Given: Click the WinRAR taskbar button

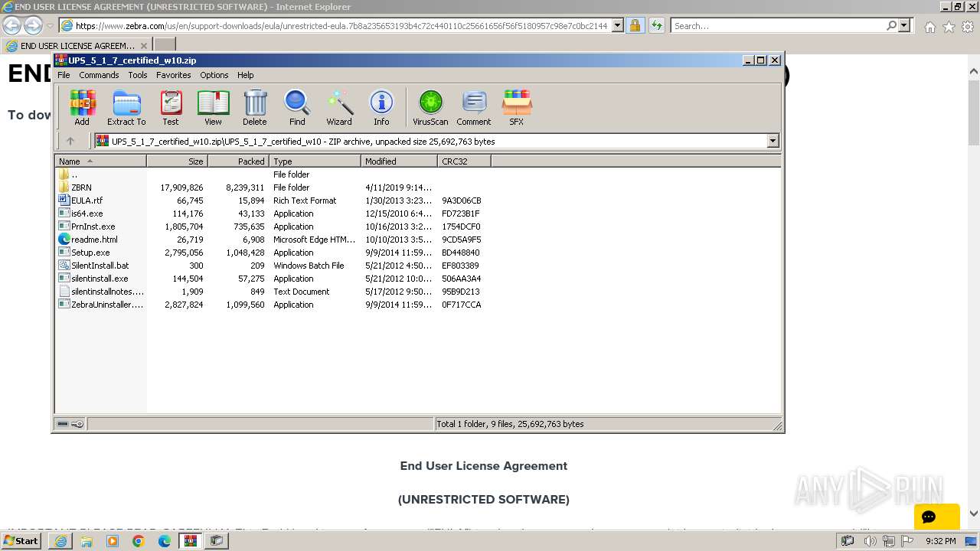Looking at the screenshot, I should click(x=190, y=541).
